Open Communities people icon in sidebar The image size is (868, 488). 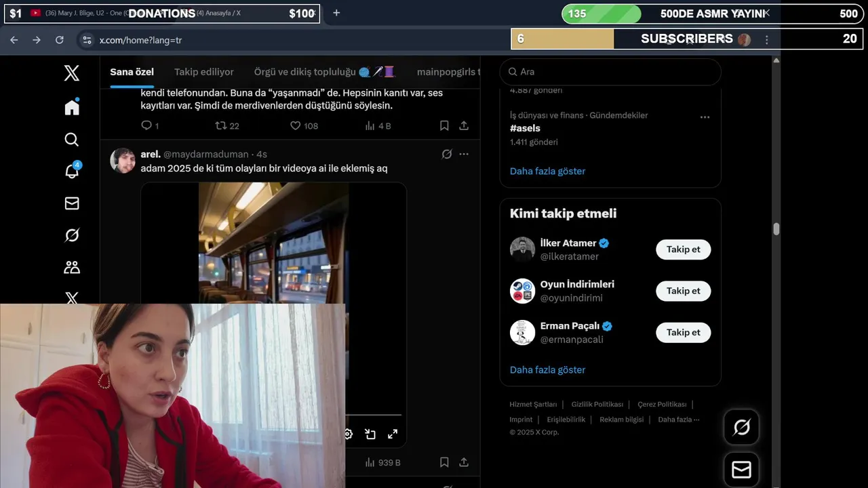(x=71, y=267)
